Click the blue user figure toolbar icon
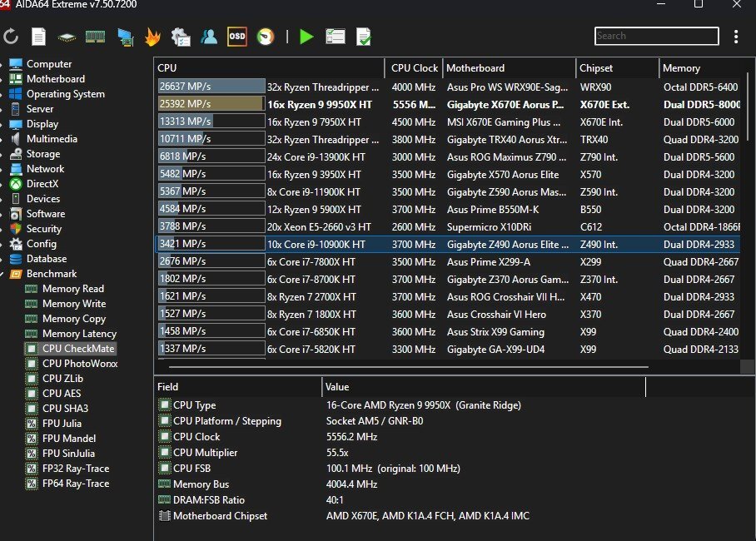 tap(209, 37)
